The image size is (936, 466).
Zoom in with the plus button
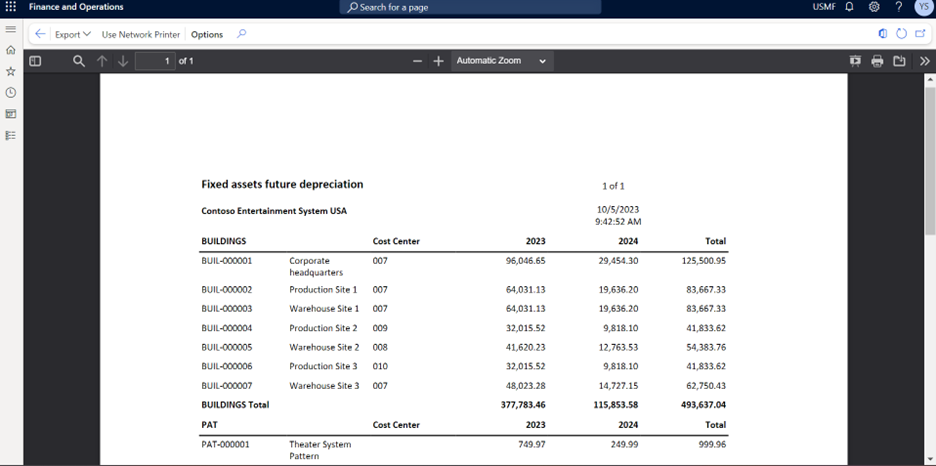pos(438,61)
